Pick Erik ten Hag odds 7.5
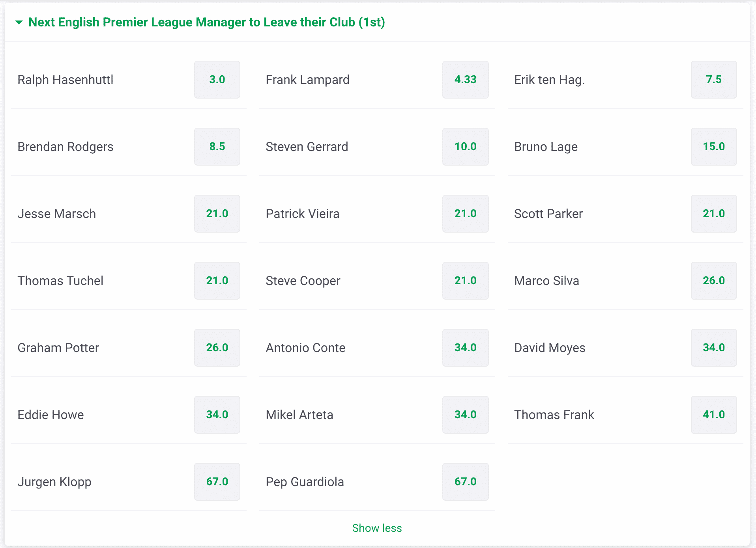Screen dimensions: 756x548 click(x=714, y=80)
